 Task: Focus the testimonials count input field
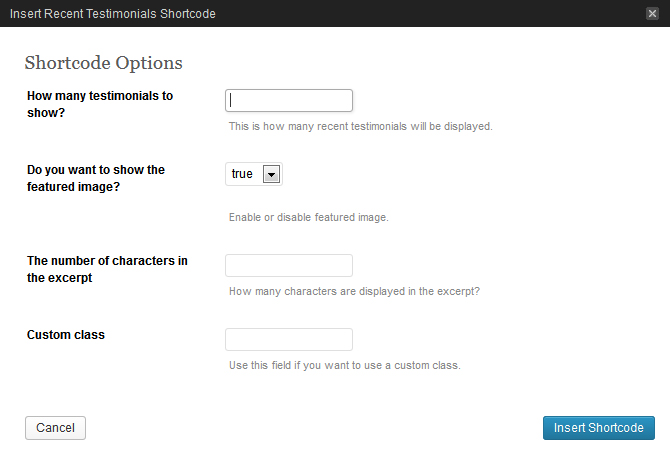click(289, 100)
